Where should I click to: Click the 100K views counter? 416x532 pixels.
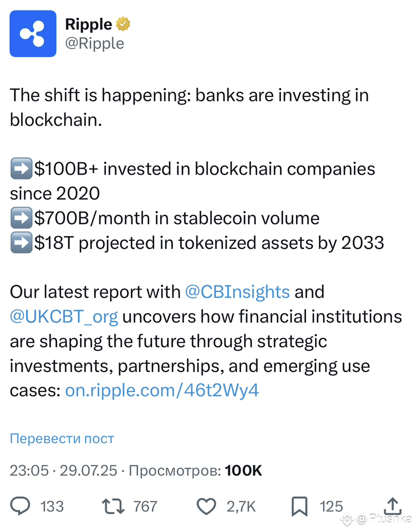point(243,471)
